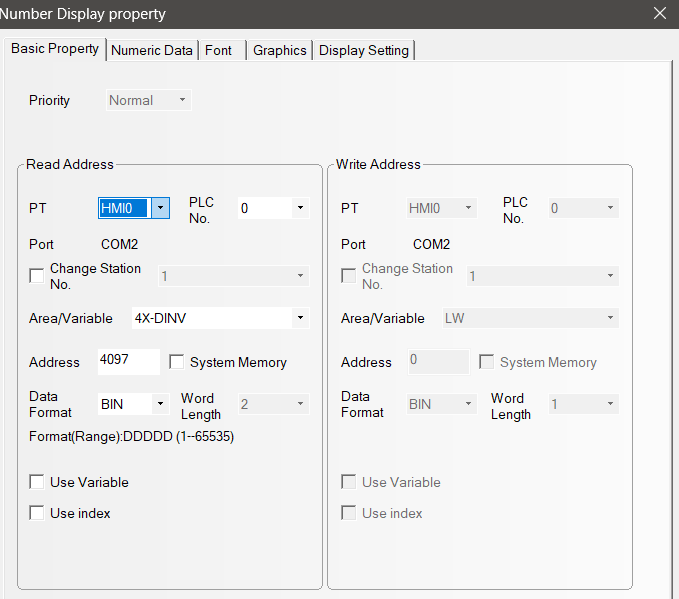Expand the Read Address PT HMI0 dropdown
Screen dimensions: 679x599
(x=160, y=208)
